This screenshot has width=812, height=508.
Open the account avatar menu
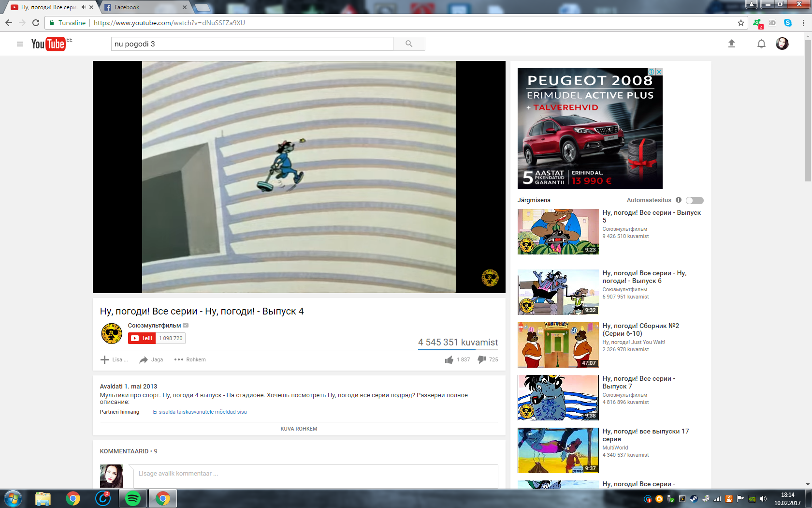point(782,44)
